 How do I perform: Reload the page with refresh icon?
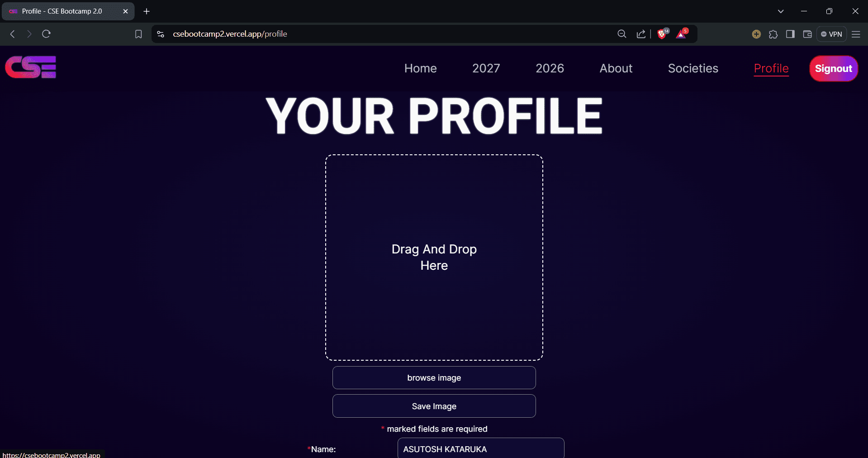[46, 34]
